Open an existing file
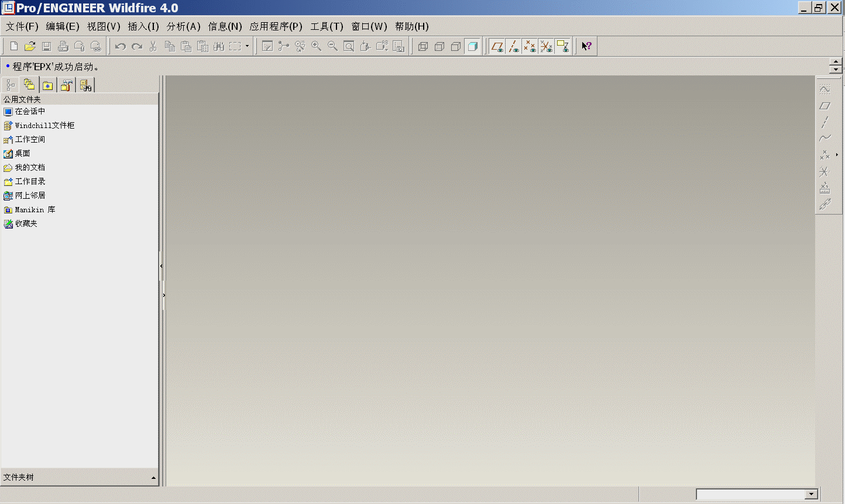The height and width of the screenshot is (504, 845). [x=29, y=46]
